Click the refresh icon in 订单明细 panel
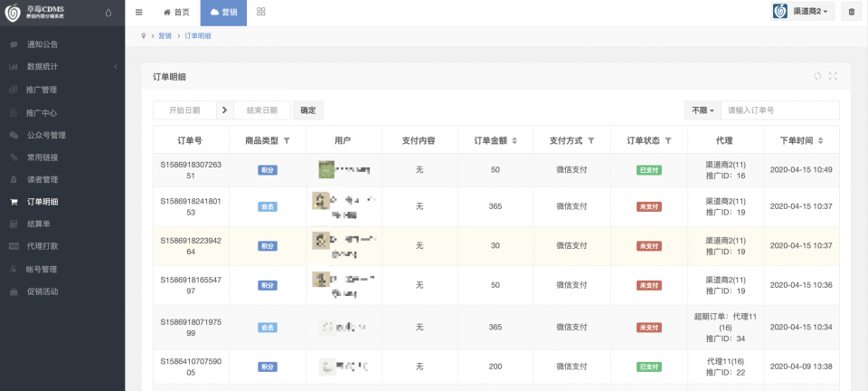The image size is (868, 391). pyautogui.click(x=817, y=76)
